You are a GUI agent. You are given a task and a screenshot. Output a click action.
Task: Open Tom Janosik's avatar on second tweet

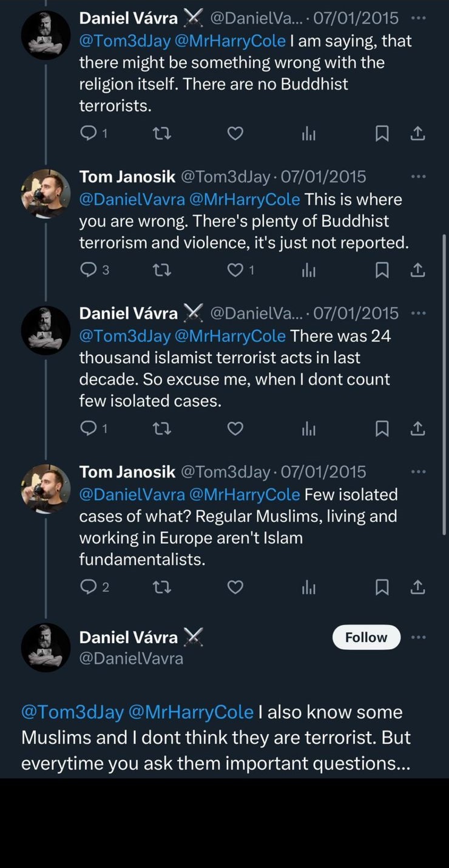click(46, 194)
